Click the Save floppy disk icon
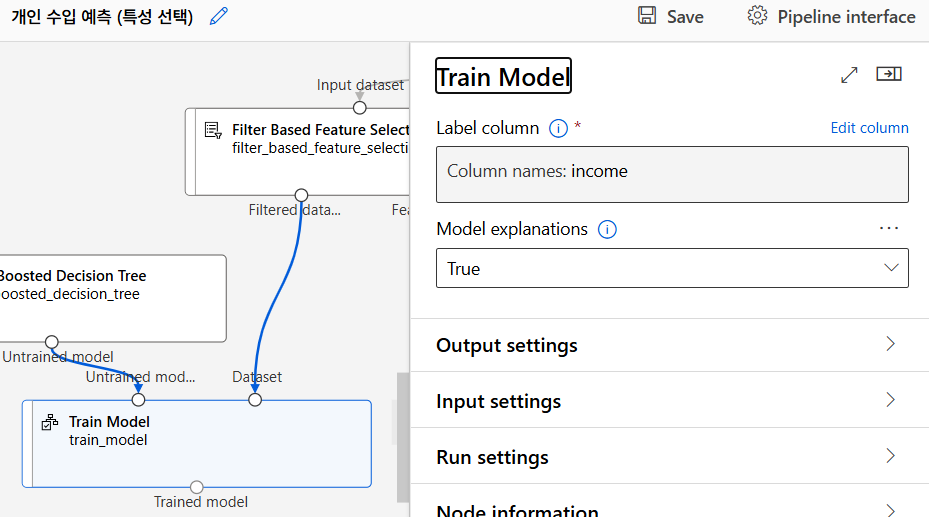Screen dimensions: 929x517 coord(647,16)
